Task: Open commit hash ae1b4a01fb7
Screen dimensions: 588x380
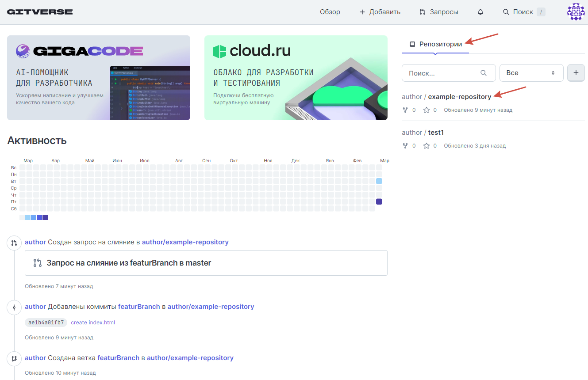Action: (46, 323)
